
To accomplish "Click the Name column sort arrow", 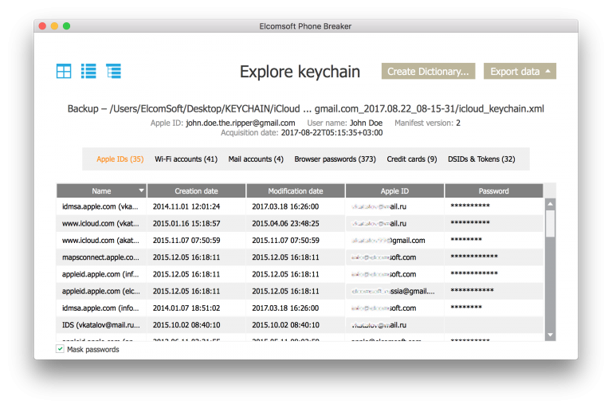I will point(141,191).
